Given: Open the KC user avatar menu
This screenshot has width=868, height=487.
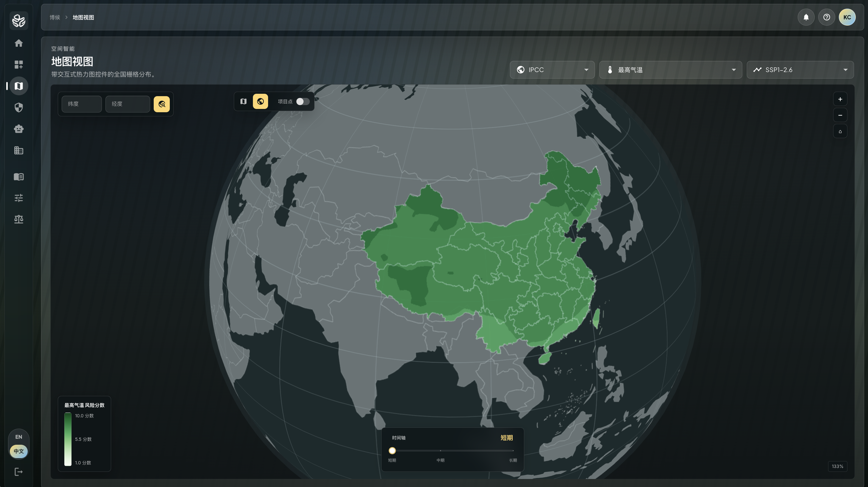Looking at the screenshot, I should pos(847,17).
